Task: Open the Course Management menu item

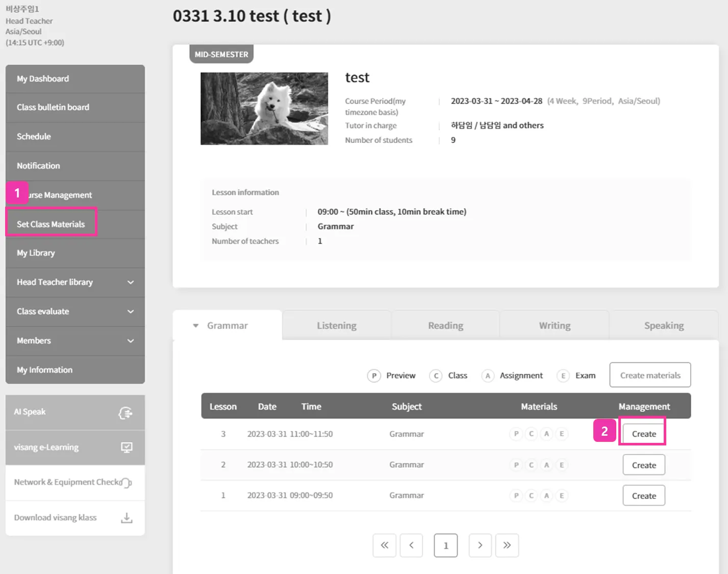Action: tap(75, 195)
